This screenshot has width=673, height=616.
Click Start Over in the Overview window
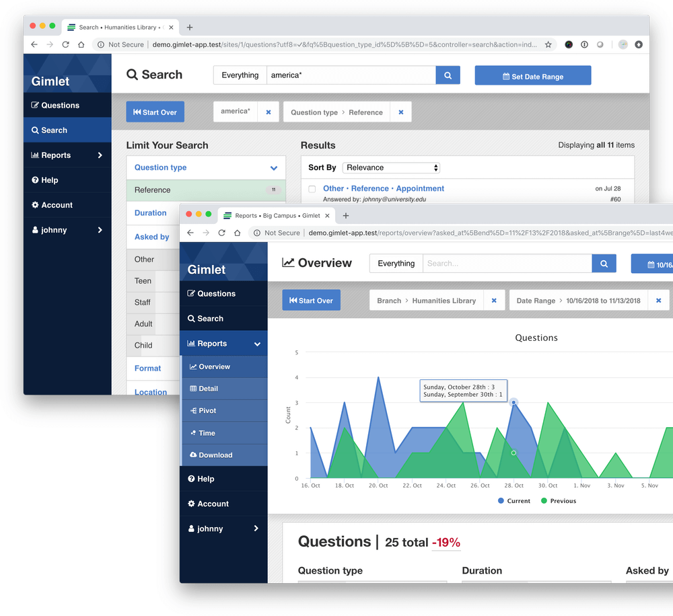(311, 301)
